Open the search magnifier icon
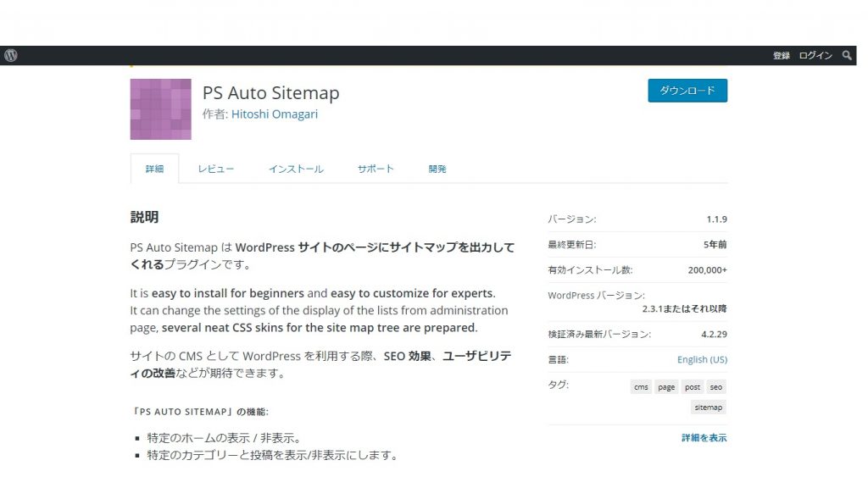This screenshot has height=488, width=868. [847, 55]
